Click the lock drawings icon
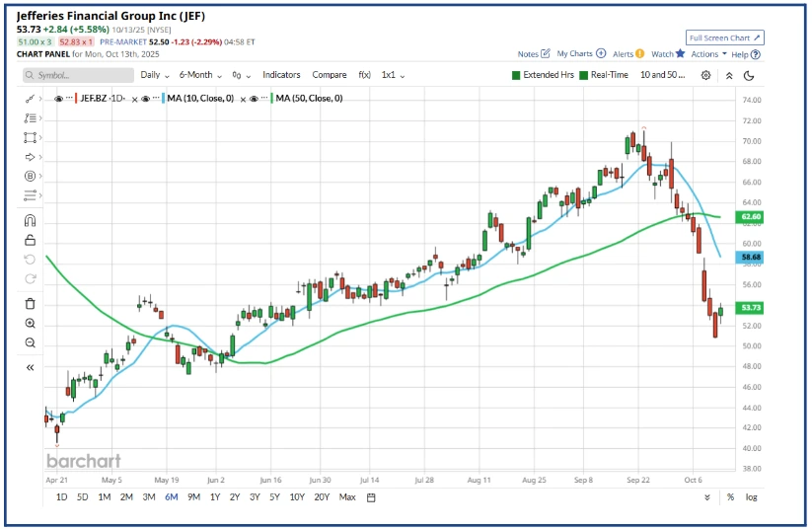812x530 pixels. [x=30, y=240]
